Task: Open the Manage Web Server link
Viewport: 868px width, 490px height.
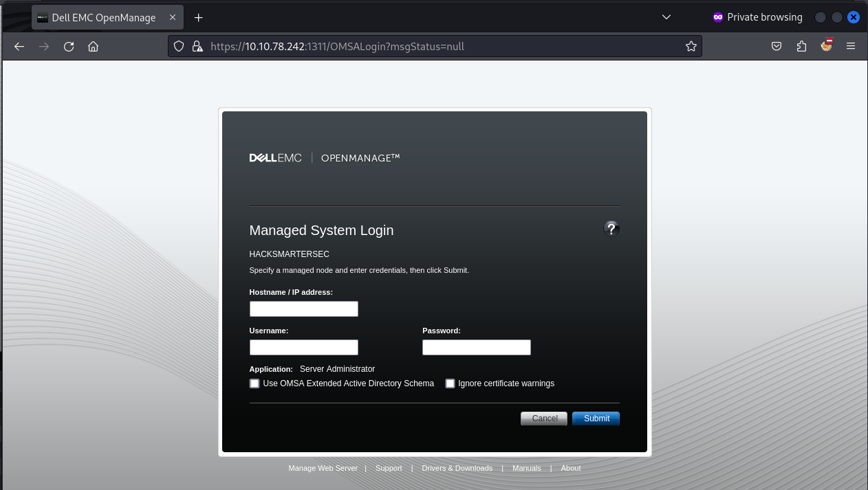Action: pos(323,468)
